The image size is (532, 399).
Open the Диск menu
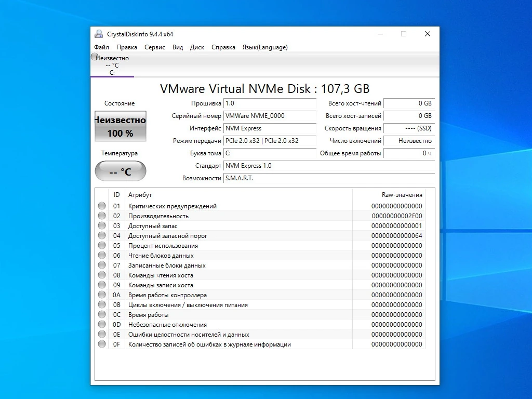(197, 47)
